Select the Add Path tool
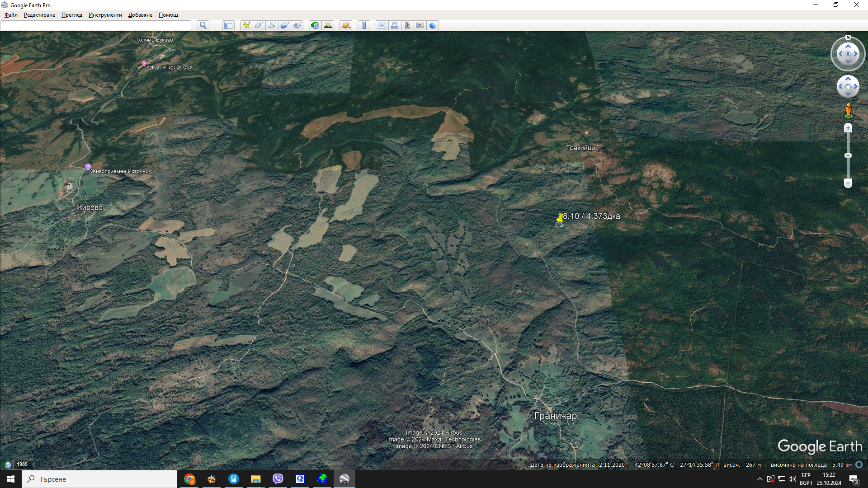Screen dimensions: 868x488 [272, 25]
